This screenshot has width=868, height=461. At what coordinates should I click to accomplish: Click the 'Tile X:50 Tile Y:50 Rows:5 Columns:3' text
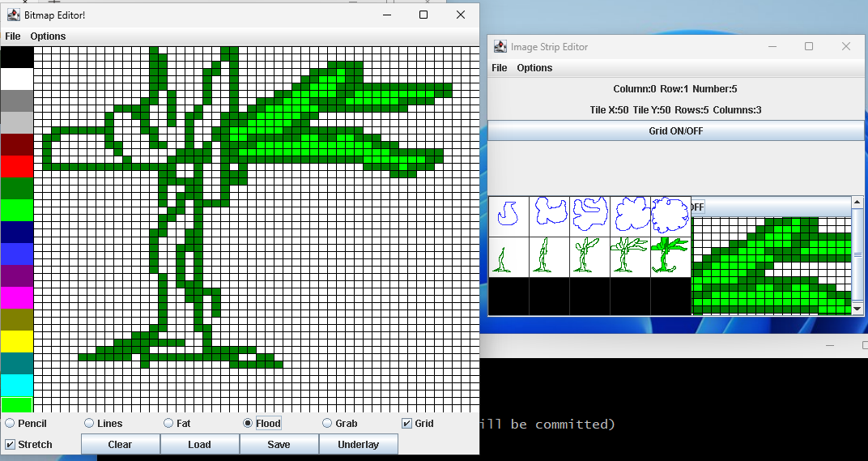675,109
